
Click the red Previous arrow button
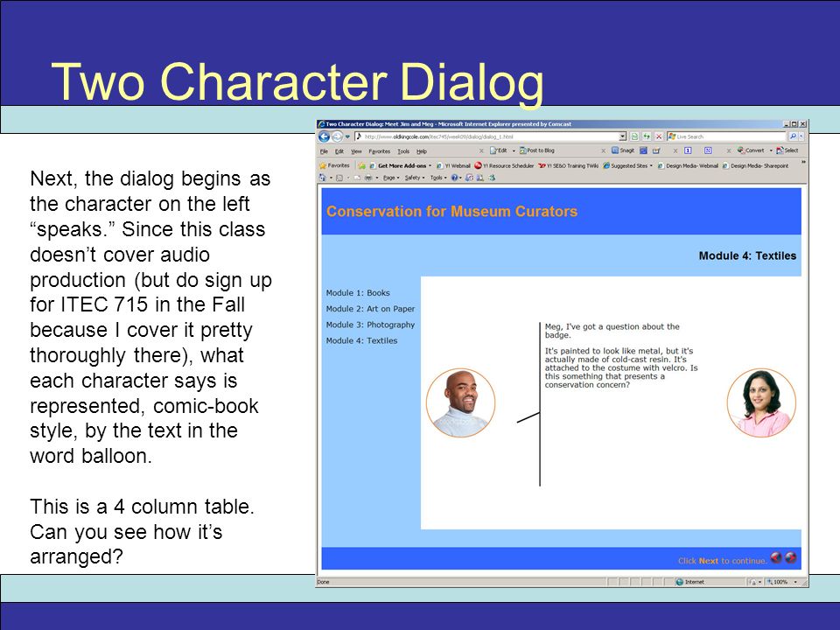point(776,558)
